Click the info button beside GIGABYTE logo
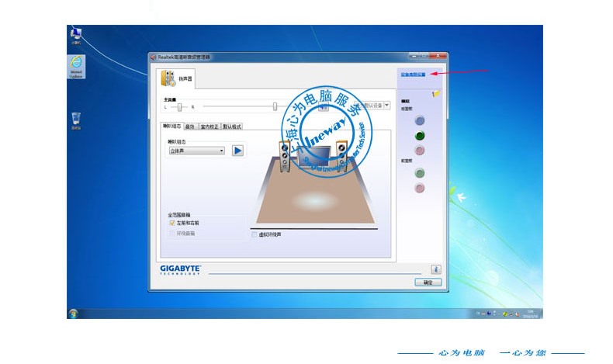 tap(435, 269)
